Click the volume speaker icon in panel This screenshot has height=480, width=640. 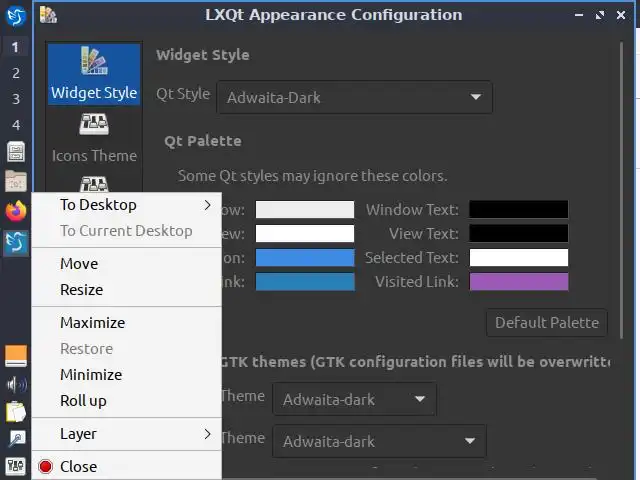(x=16, y=384)
